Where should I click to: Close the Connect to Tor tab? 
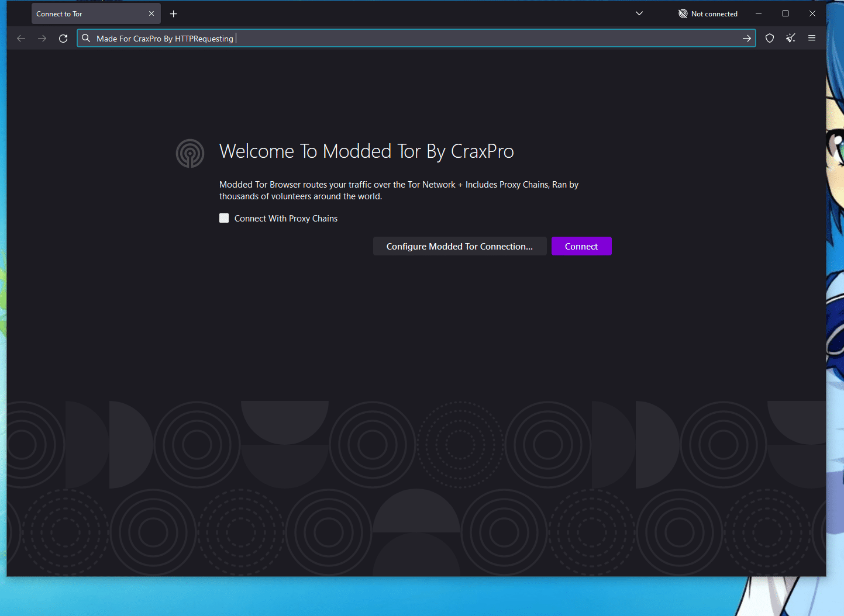tap(151, 14)
